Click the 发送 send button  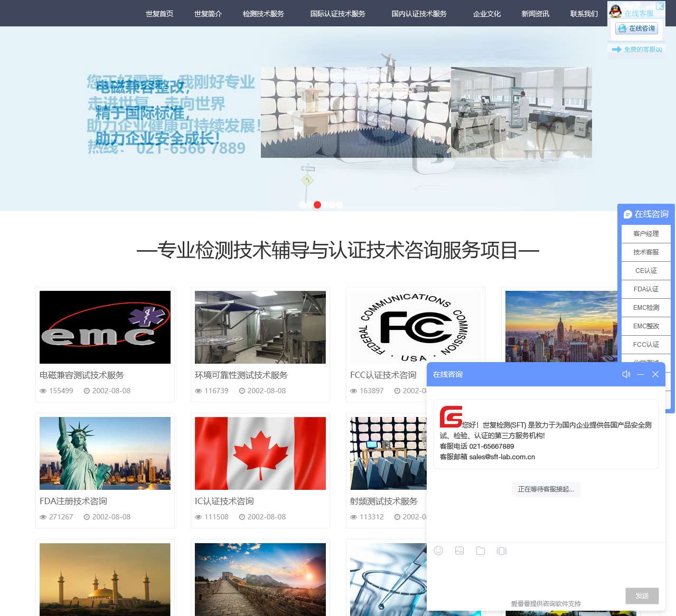tap(642, 595)
